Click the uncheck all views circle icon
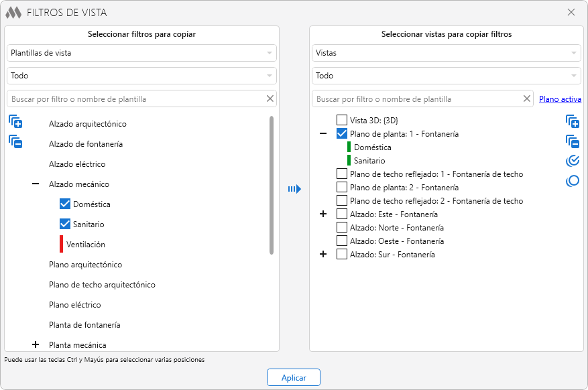 (572, 181)
